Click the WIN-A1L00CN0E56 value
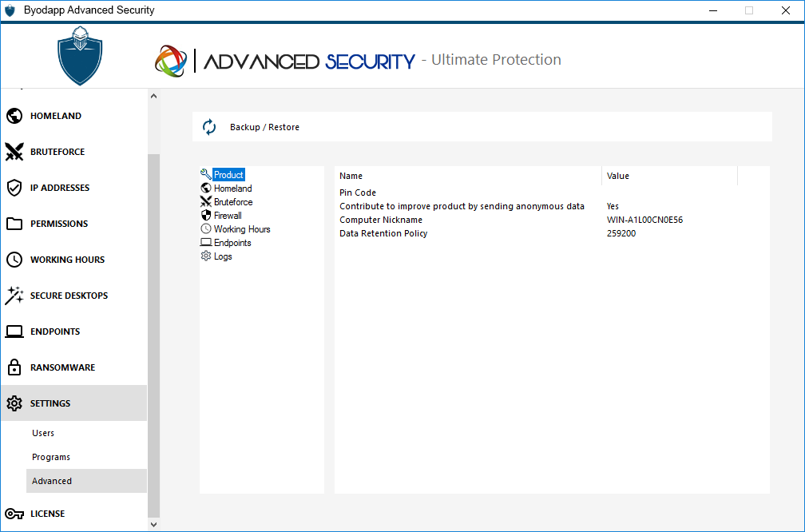This screenshot has width=805, height=532. (644, 220)
